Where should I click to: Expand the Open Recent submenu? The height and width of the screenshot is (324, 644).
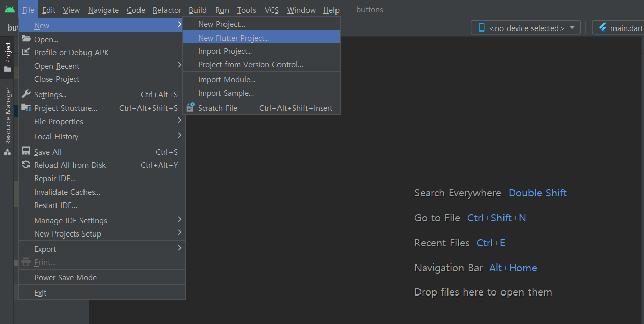point(179,65)
